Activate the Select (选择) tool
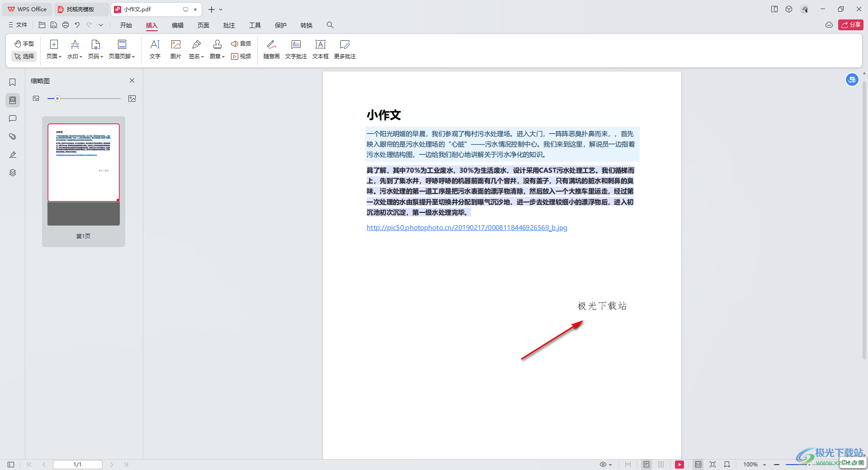 pyautogui.click(x=24, y=56)
